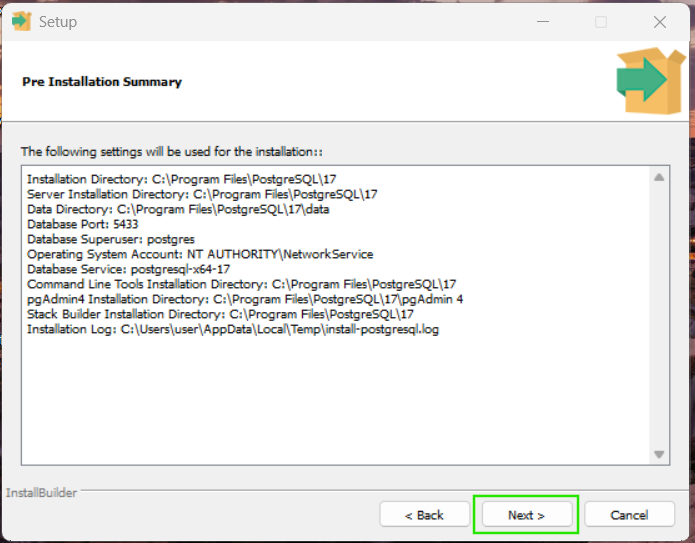Click the InstallBuilder label
The width and height of the screenshot is (695, 543).
[x=41, y=492]
